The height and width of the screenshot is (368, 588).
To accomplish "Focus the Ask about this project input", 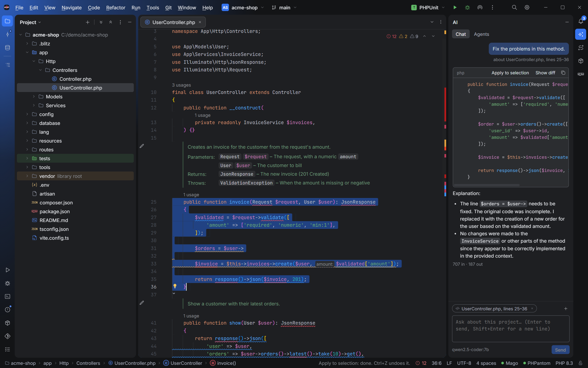I will [511, 329].
